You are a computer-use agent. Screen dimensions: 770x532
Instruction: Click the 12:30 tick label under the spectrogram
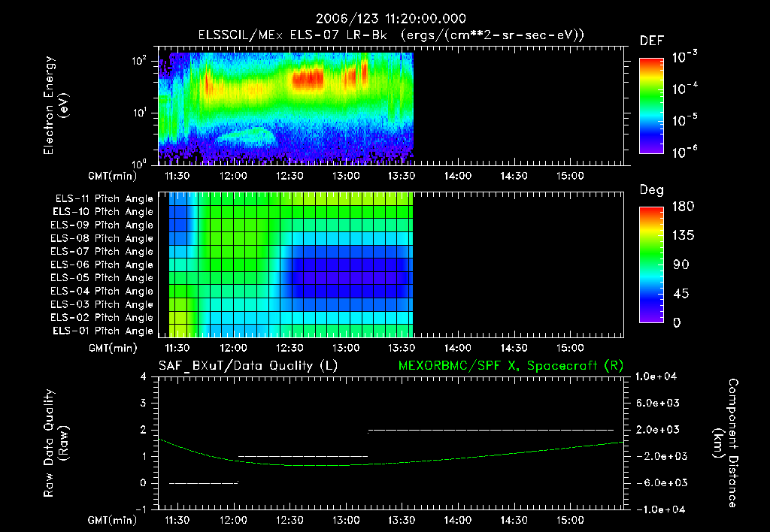(290, 176)
